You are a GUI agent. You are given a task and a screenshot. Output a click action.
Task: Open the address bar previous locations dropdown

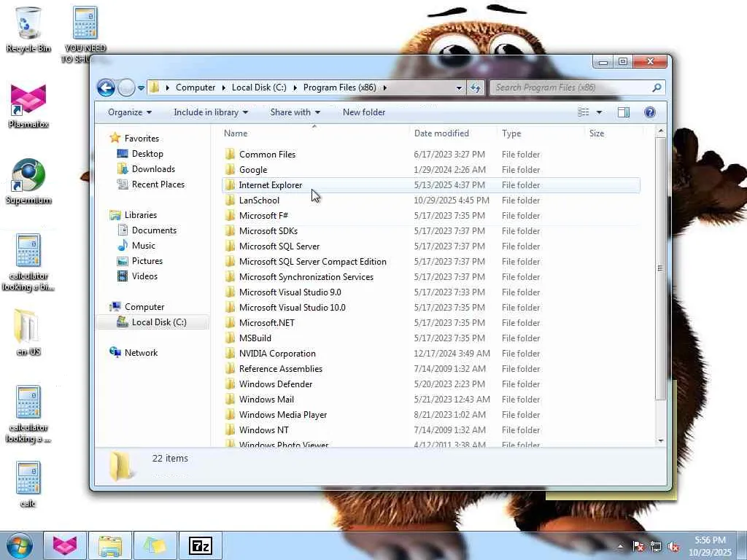pyautogui.click(x=459, y=87)
